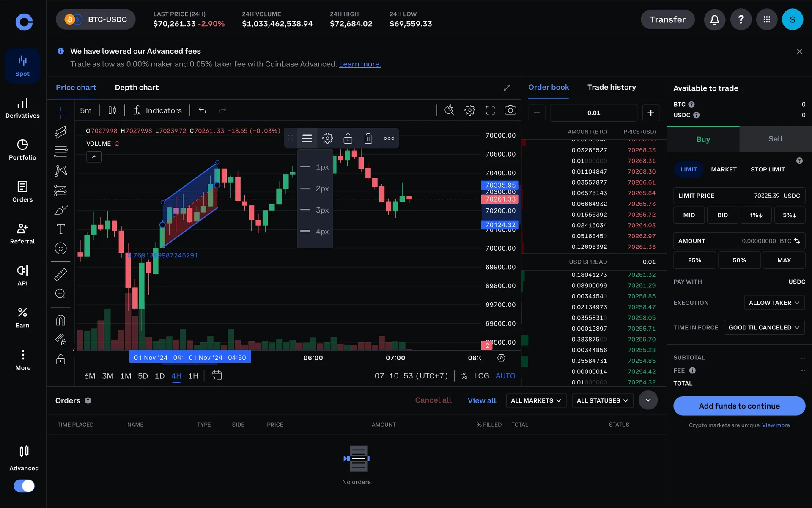
Task: Toggle the Advanced mode switch off
Action: 24,486
